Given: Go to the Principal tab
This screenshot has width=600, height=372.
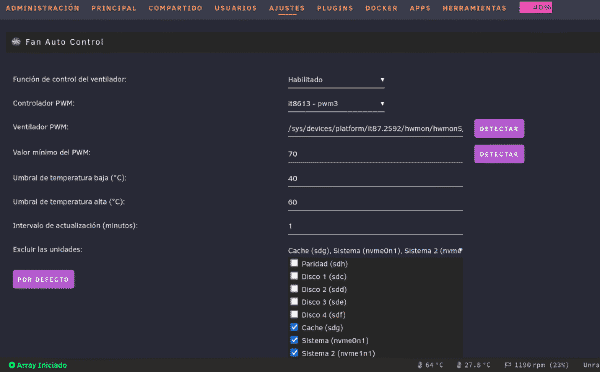Looking at the screenshot, I should click(114, 8).
